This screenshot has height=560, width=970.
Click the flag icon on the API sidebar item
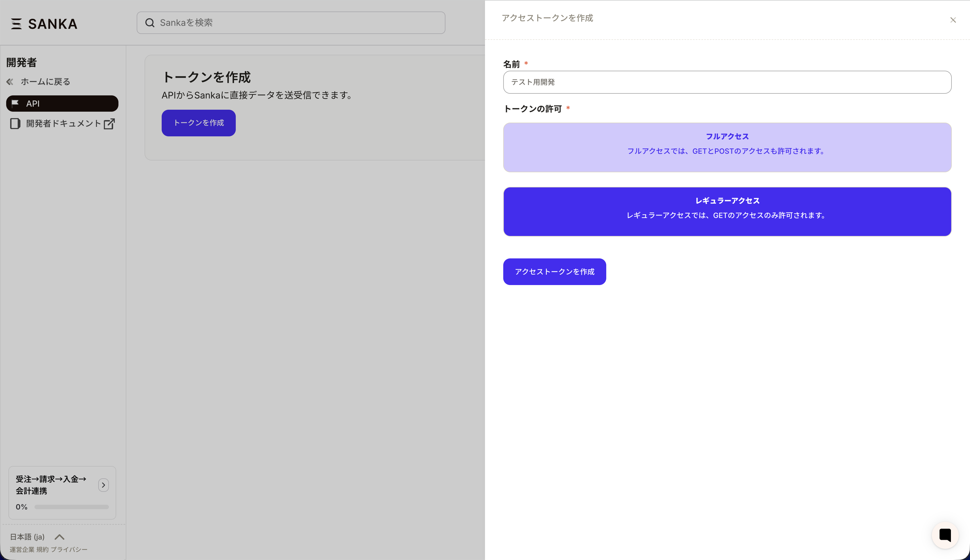click(15, 103)
